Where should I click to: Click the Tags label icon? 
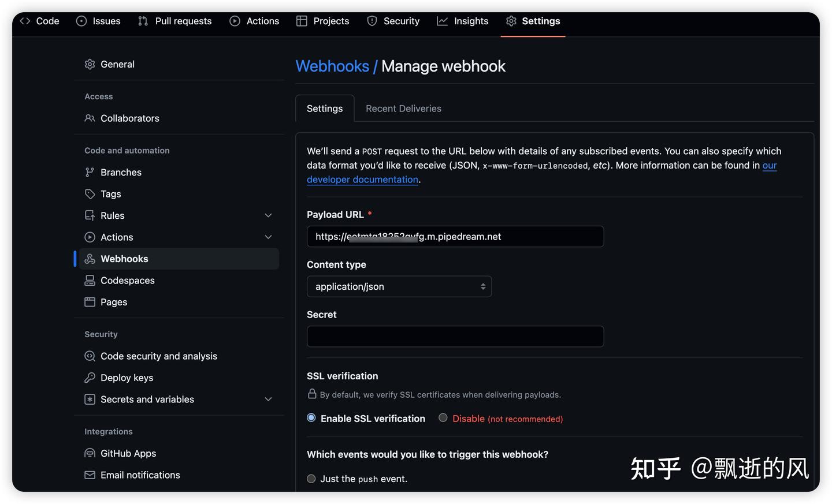90,194
